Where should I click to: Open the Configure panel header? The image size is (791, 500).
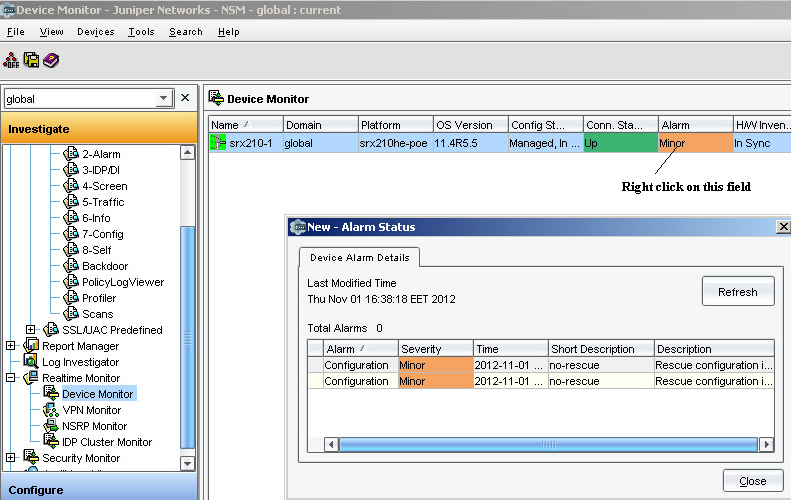tap(99, 489)
